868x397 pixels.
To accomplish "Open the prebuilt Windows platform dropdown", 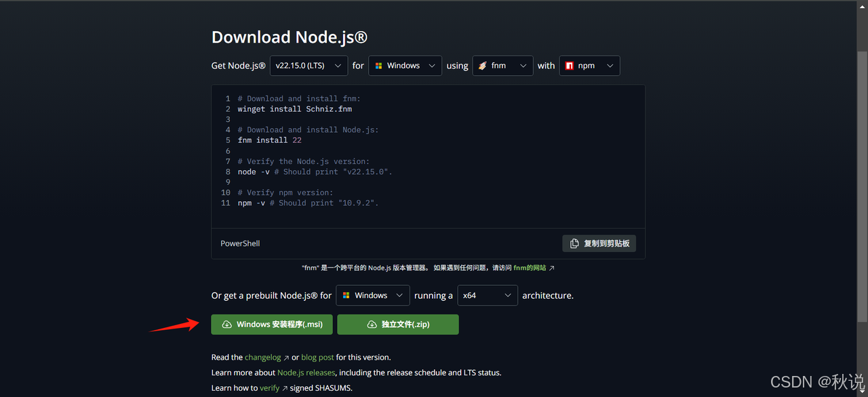I will pyautogui.click(x=372, y=295).
